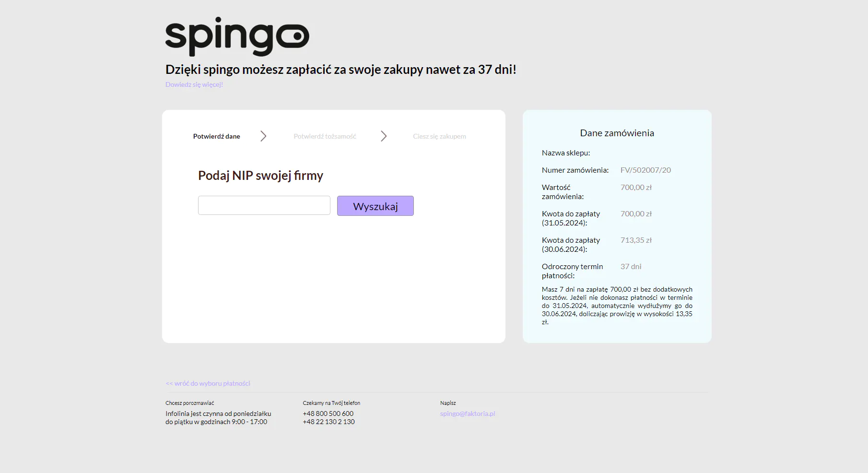Click the 'Wartość zamówienia:' label
This screenshot has height=473, width=868.
pos(563,192)
